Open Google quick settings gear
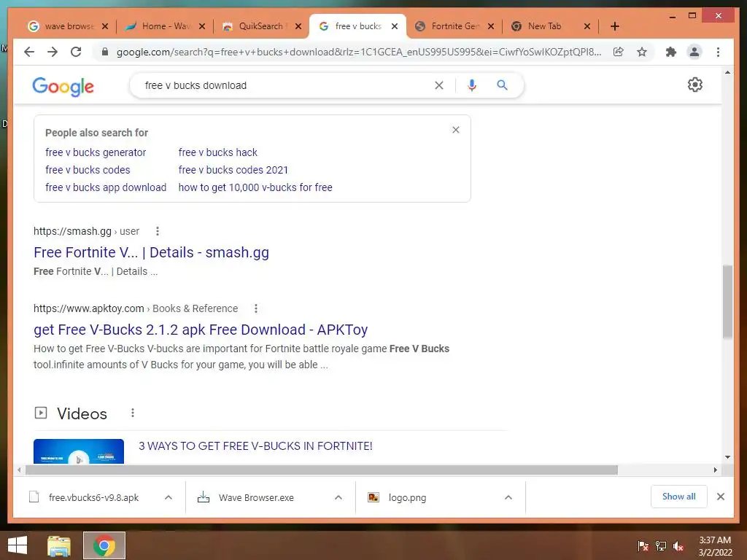The image size is (747, 560). pyautogui.click(x=695, y=85)
